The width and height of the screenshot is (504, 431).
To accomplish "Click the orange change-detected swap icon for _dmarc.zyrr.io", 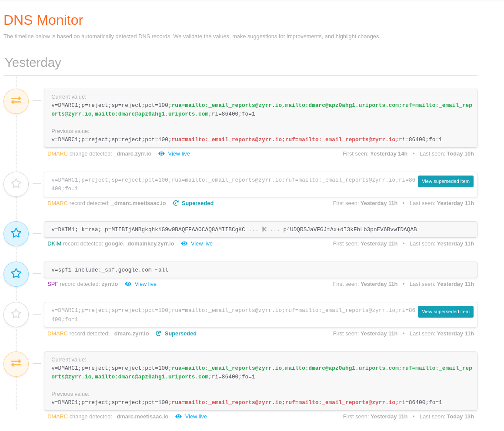I will [x=16, y=100].
